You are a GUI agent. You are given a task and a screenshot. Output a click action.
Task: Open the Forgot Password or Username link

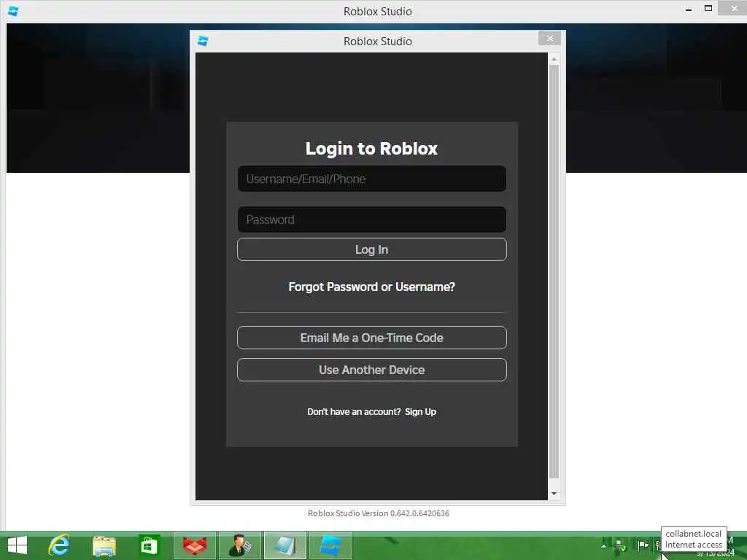pyautogui.click(x=371, y=287)
